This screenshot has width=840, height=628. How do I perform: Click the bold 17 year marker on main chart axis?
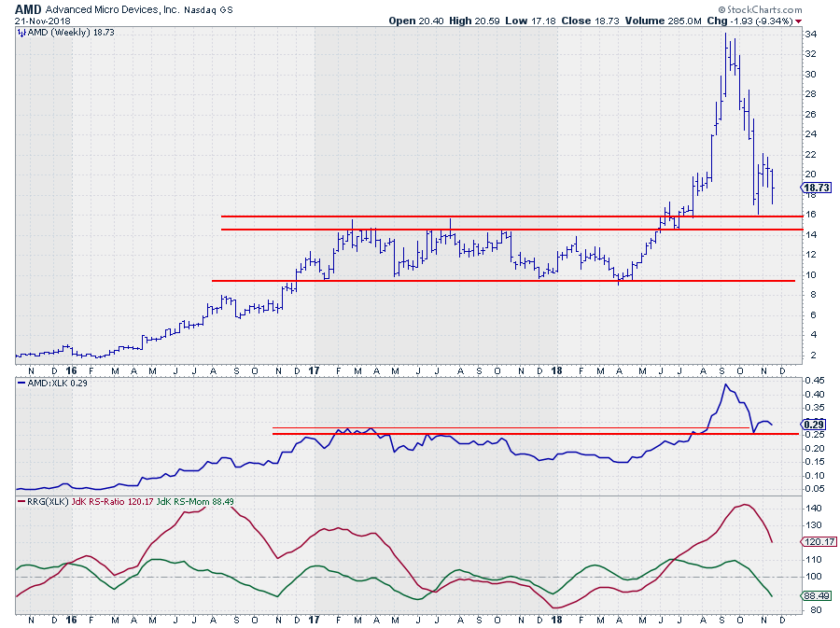[315, 370]
